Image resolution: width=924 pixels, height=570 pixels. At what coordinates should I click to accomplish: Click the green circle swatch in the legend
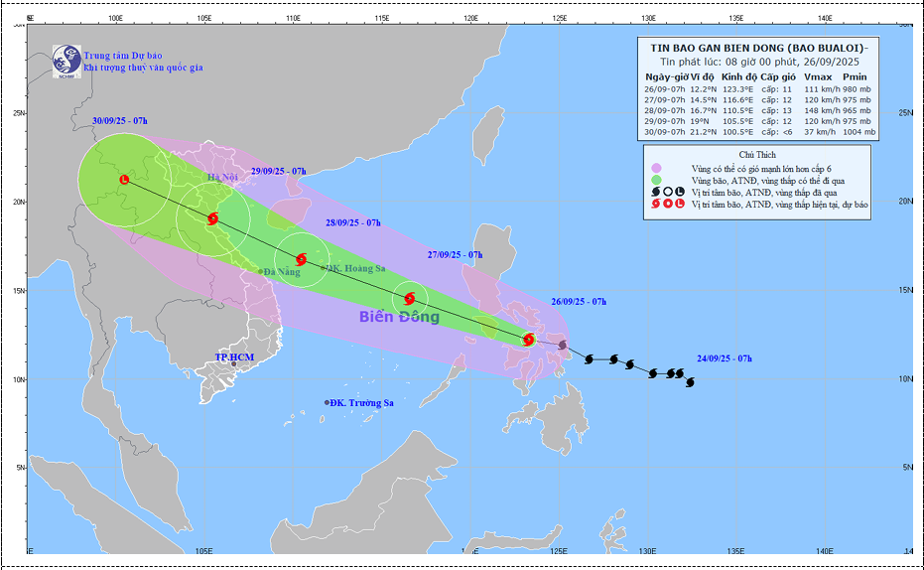[656, 180]
